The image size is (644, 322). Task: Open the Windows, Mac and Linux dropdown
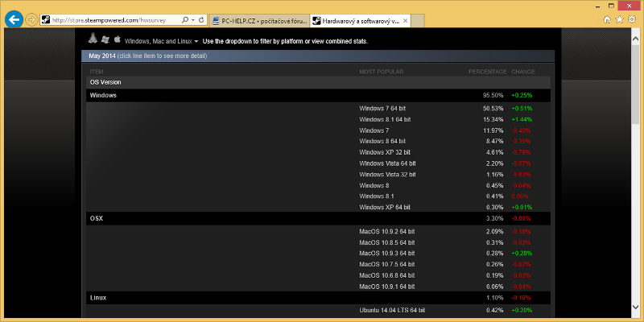[161, 40]
